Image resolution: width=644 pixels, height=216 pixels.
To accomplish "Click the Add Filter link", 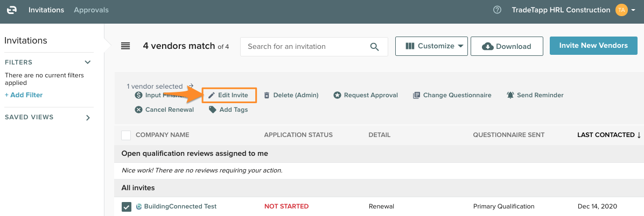I will point(24,95).
